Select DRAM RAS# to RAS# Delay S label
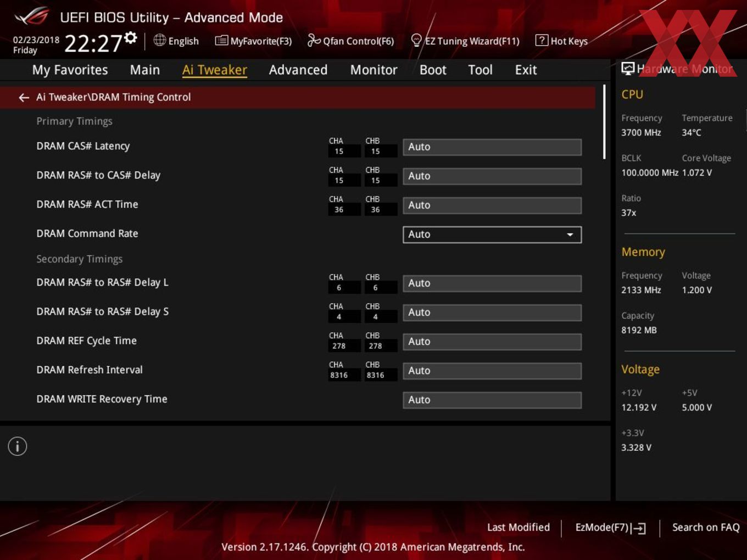Image resolution: width=747 pixels, height=560 pixels. click(x=102, y=311)
